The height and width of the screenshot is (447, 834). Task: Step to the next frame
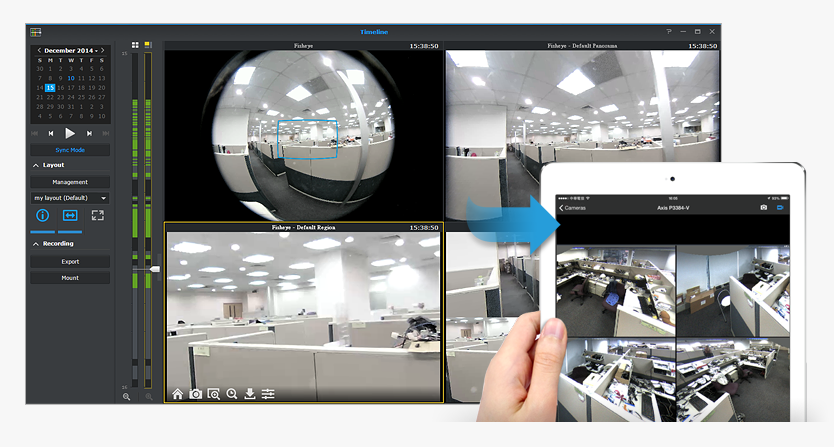tap(89, 134)
